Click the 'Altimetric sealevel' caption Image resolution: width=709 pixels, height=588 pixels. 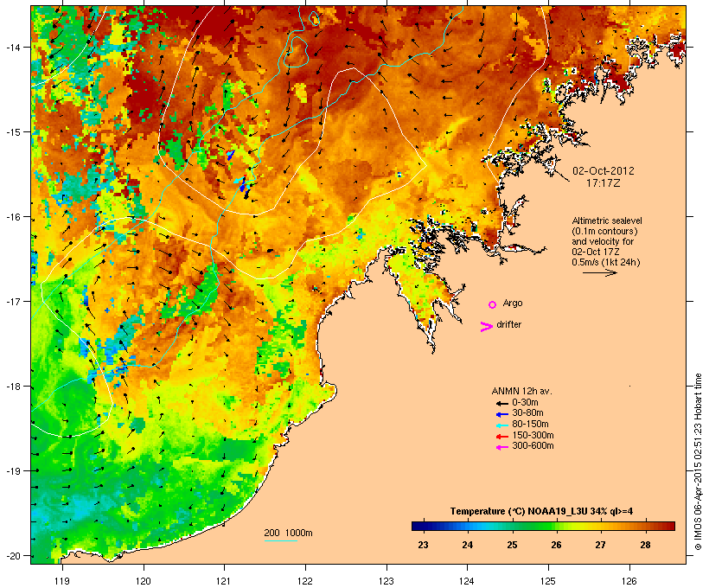tap(607, 220)
